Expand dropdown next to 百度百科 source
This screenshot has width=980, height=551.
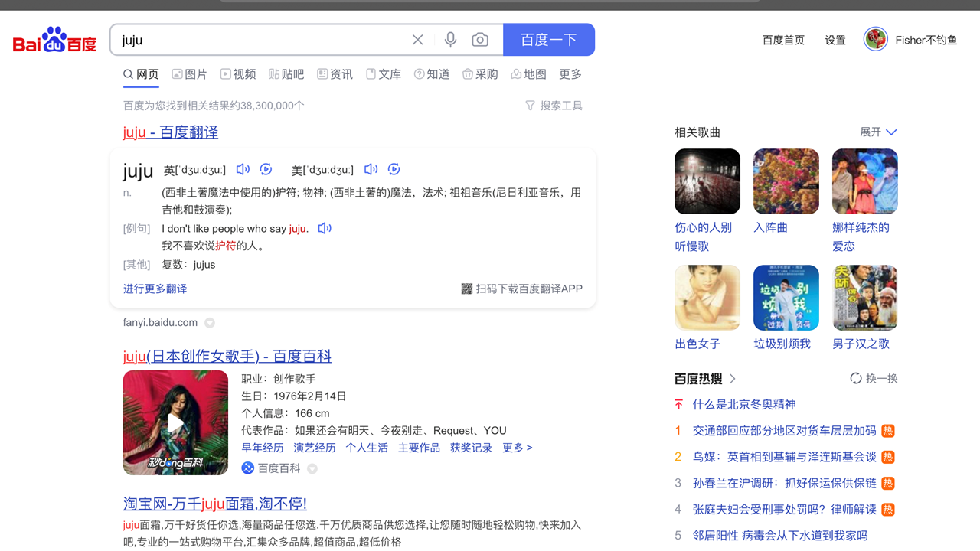(312, 468)
